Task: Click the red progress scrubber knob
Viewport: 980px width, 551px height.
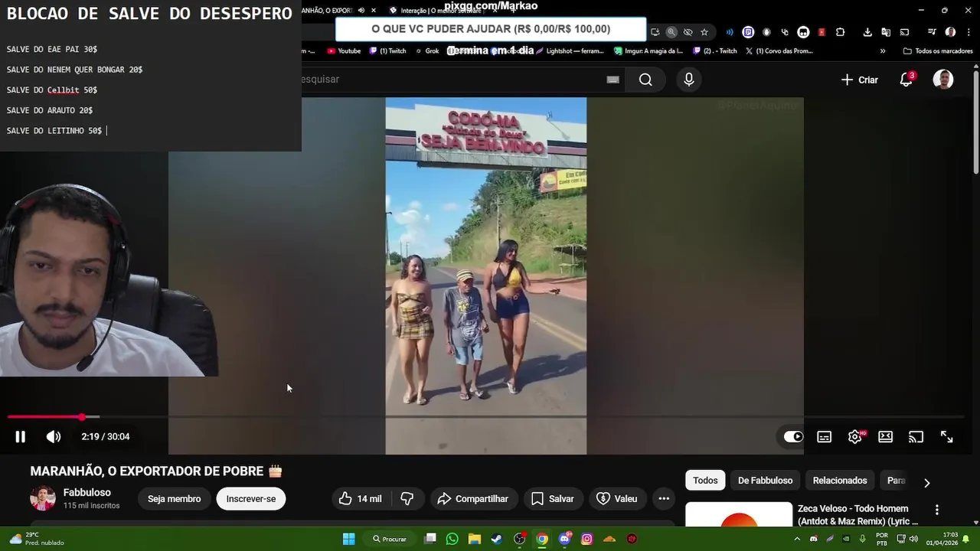Action: pos(82,417)
